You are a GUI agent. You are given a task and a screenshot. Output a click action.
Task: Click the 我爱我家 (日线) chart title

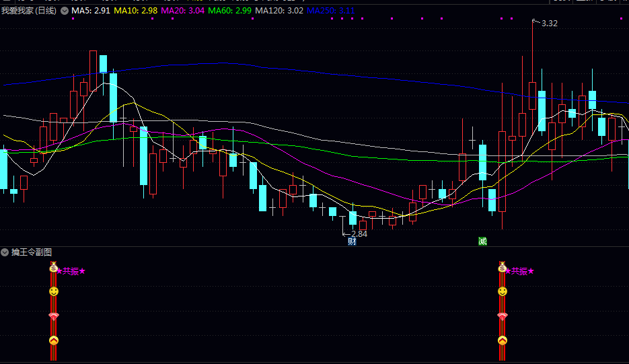(29, 11)
